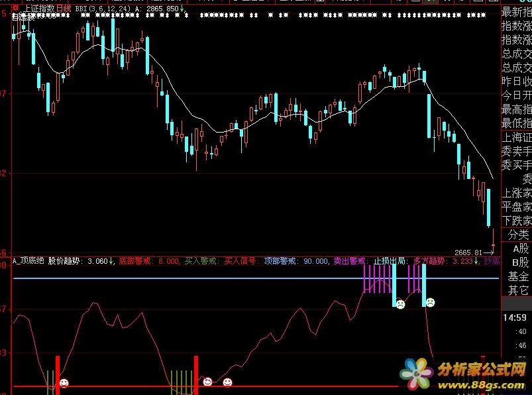Click the first sad face sell signal icon

tap(400, 304)
